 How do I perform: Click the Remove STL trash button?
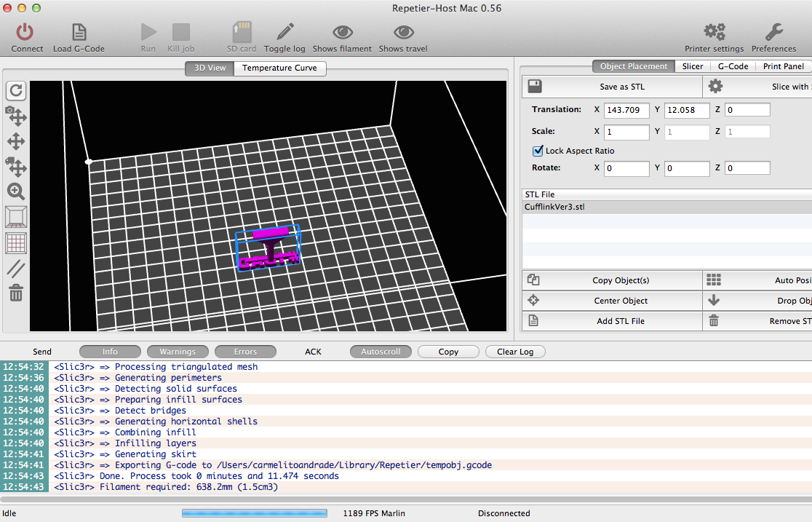coord(757,321)
